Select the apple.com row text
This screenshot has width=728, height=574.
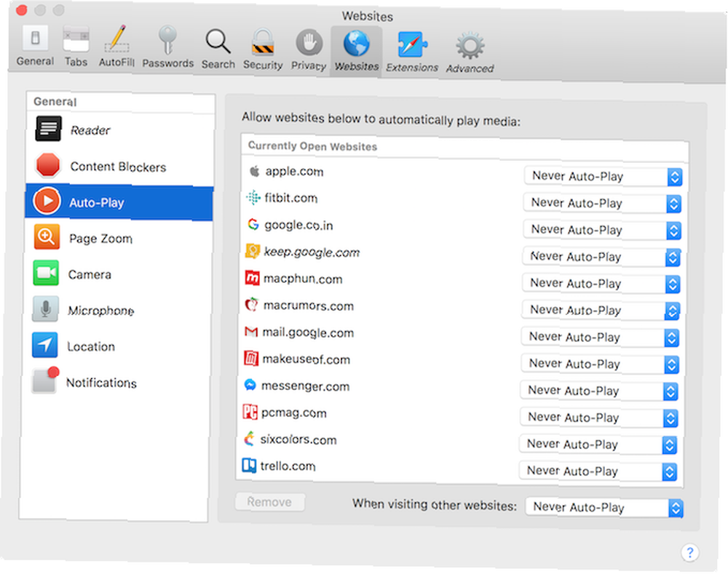tap(294, 171)
